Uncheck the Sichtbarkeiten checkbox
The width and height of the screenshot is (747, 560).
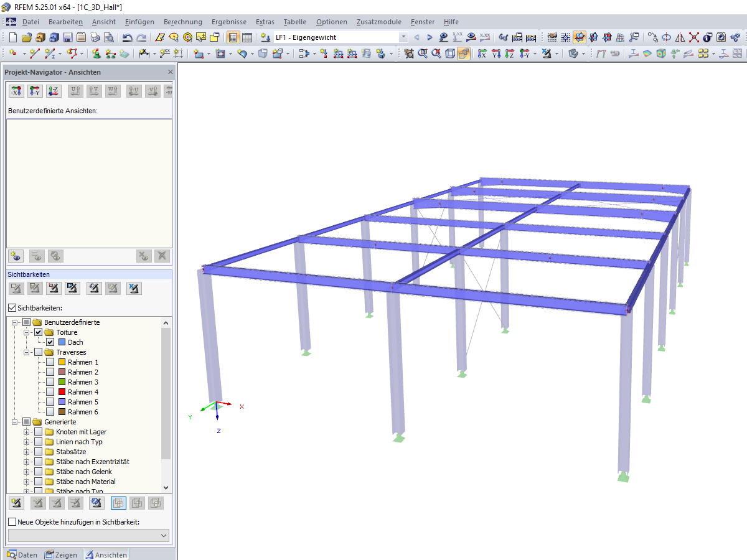[12, 307]
